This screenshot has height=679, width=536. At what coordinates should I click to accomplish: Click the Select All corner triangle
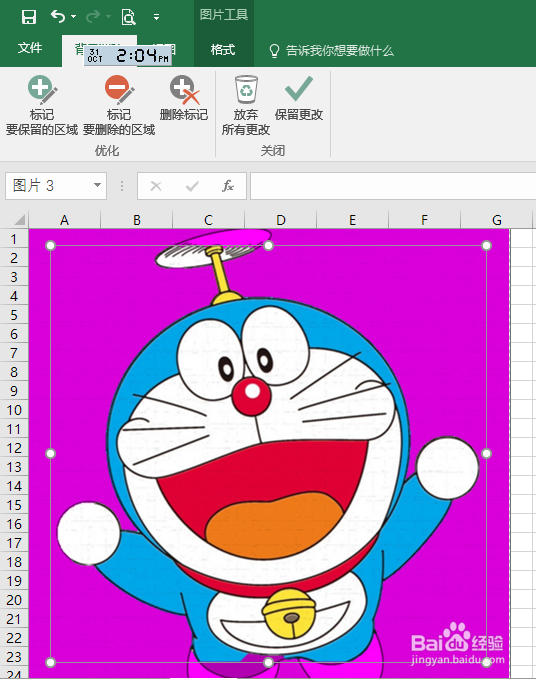point(18,220)
